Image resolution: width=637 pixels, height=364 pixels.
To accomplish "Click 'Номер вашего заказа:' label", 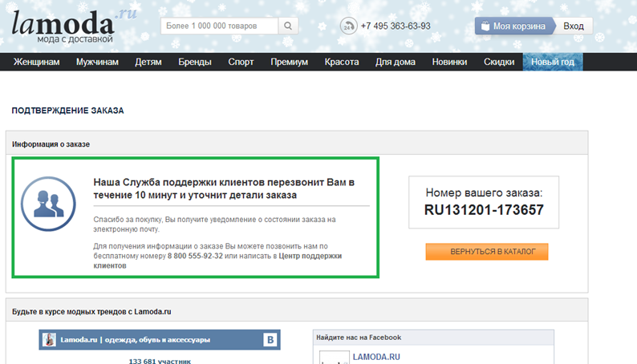I will click(484, 192).
